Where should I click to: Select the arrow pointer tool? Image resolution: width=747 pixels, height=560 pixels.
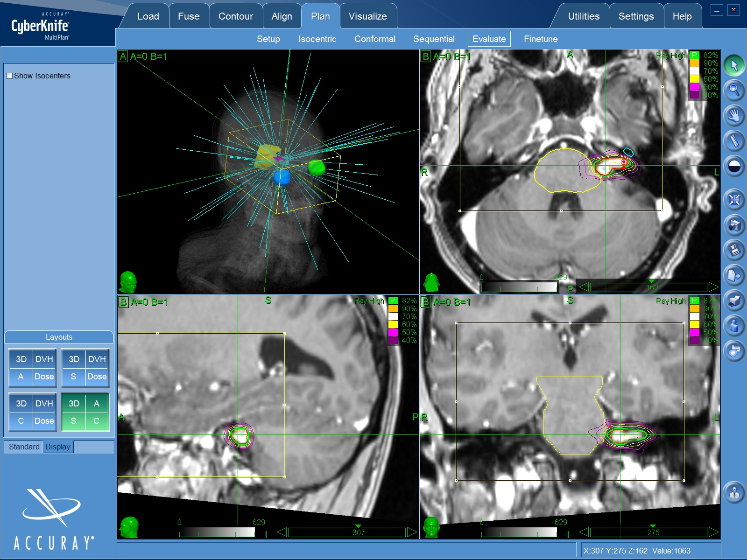[734, 65]
